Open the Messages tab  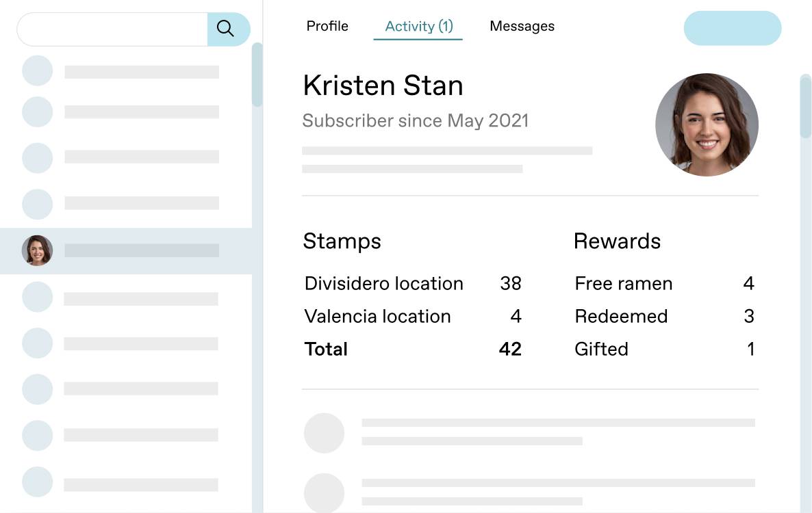(522, 26)
